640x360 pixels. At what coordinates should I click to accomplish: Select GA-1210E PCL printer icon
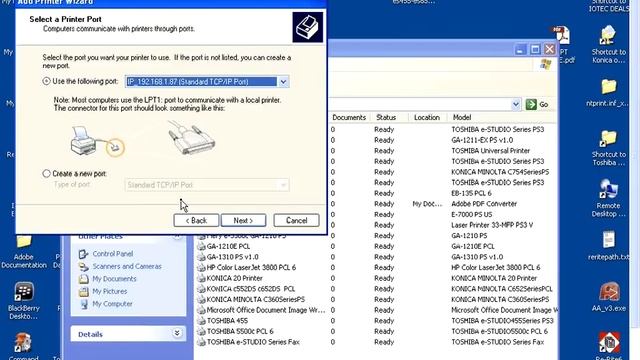coord(201,247)
